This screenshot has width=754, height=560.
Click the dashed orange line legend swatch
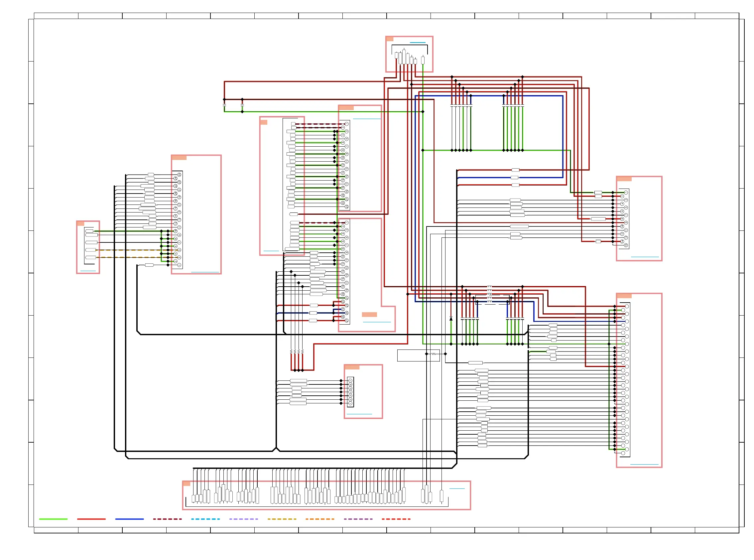319,519
